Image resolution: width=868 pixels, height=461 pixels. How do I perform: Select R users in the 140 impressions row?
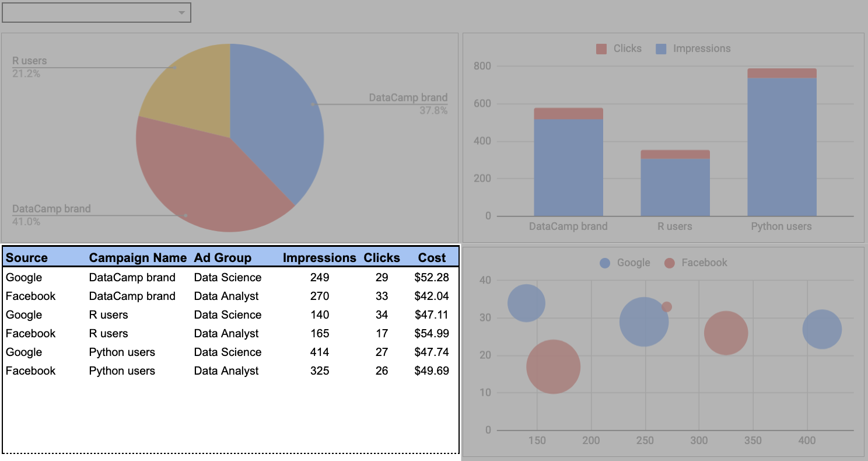click(x=108, y=315)
